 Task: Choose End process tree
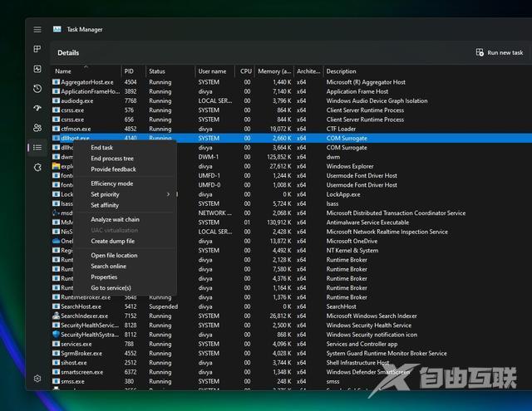(x=112, y=159)
